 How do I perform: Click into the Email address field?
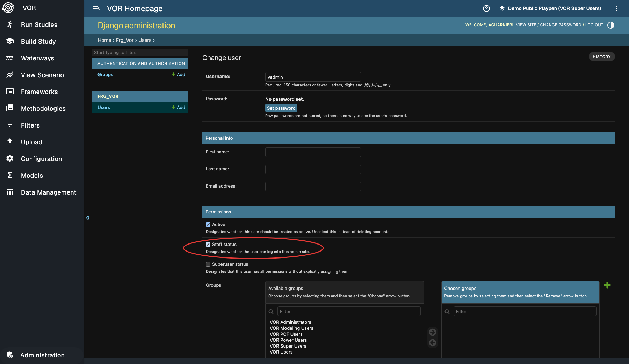point(313,187)
